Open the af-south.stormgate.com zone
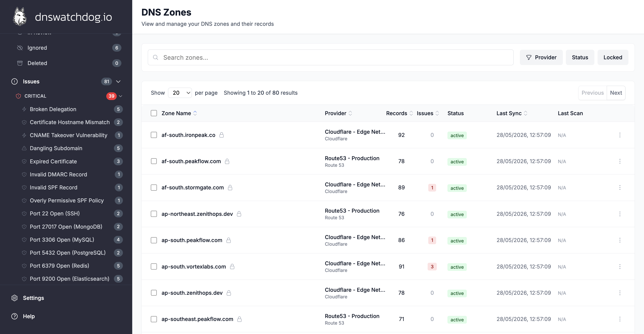Viewport: 644px width, 334px height. [193, 187]
